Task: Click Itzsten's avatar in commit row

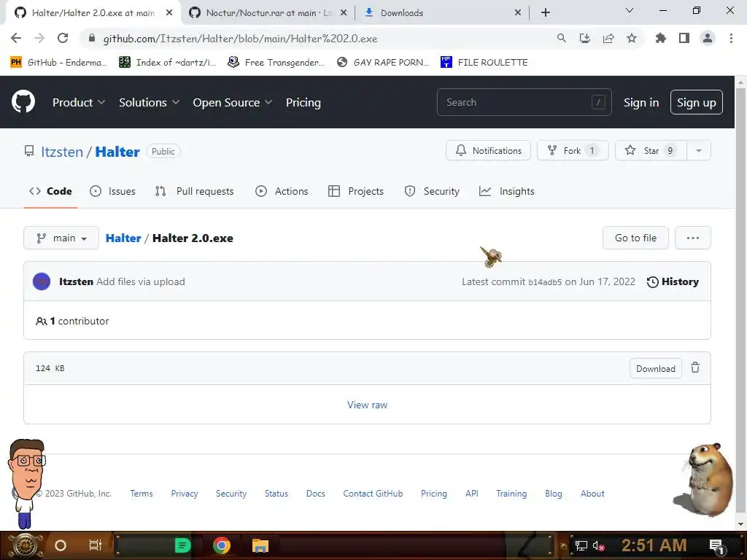Action: tap(42, 281)
